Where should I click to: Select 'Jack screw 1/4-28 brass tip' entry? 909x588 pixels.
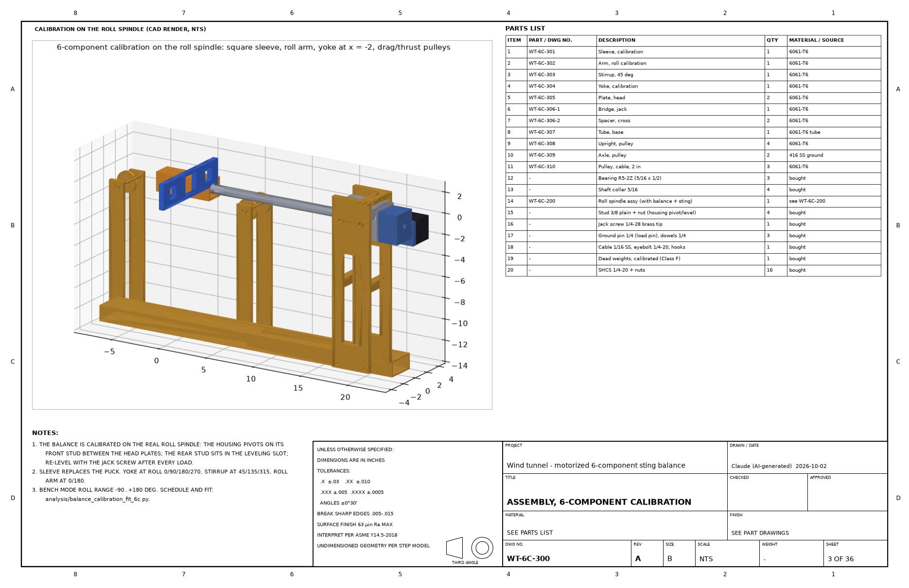coord(630,224)
